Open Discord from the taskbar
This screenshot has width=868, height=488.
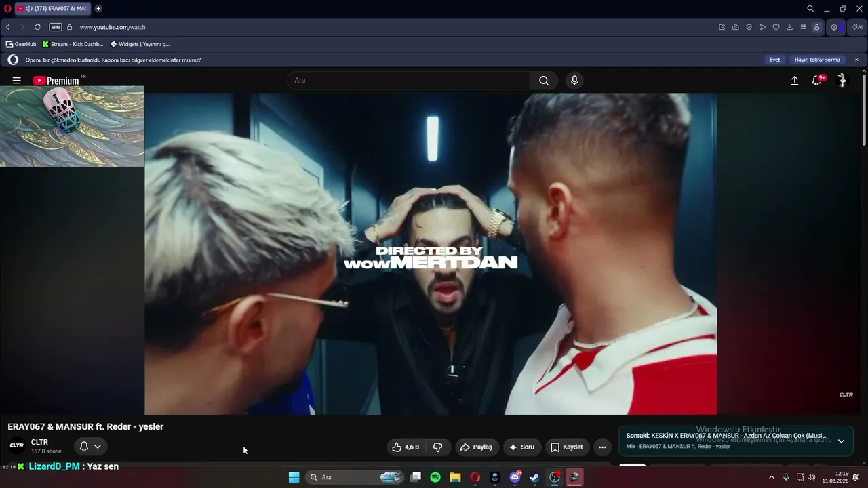(515, 477)
